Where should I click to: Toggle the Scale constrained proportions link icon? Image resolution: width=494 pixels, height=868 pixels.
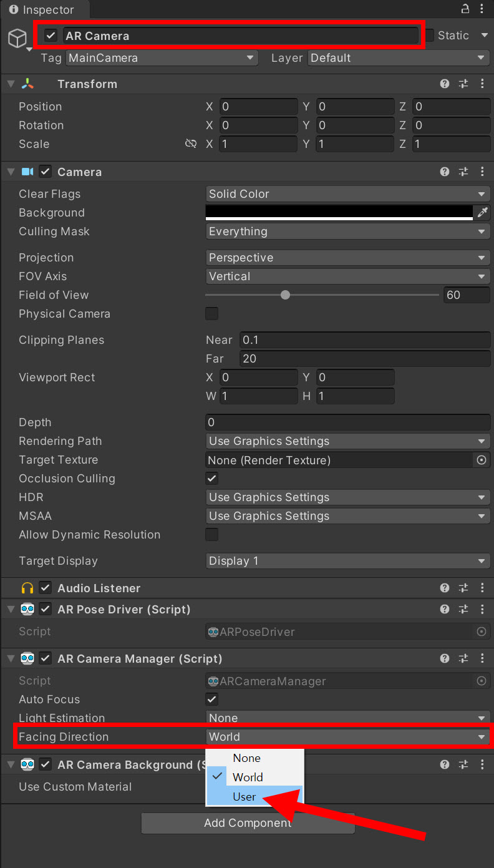(x=191, y=144)
